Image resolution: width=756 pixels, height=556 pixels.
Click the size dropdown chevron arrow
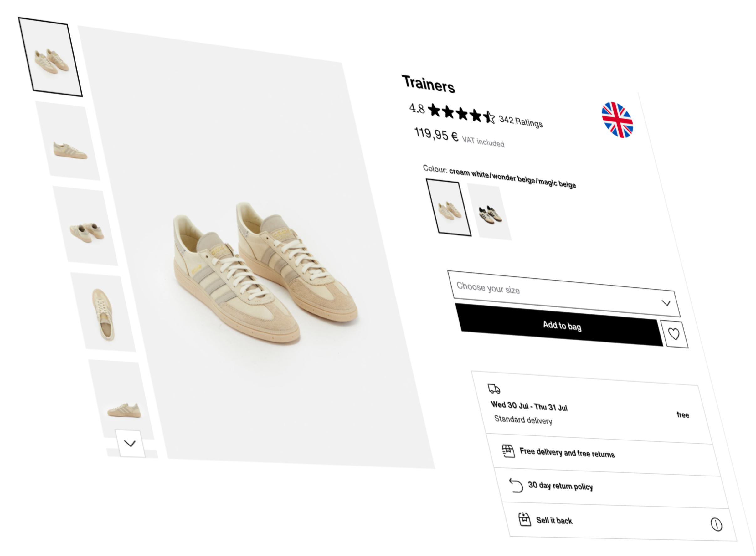point(666,303)
